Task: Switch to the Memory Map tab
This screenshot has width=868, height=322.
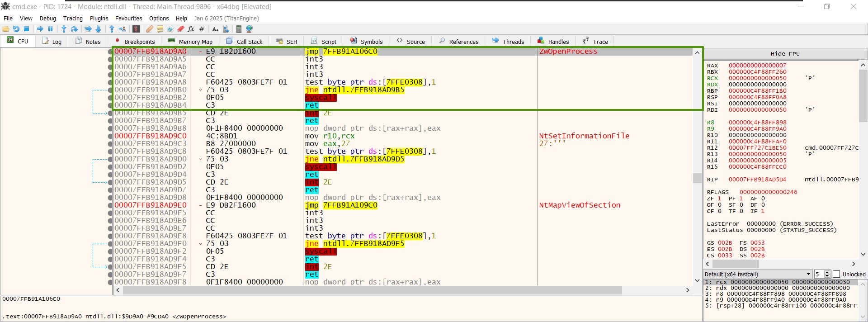Action: 190,42
